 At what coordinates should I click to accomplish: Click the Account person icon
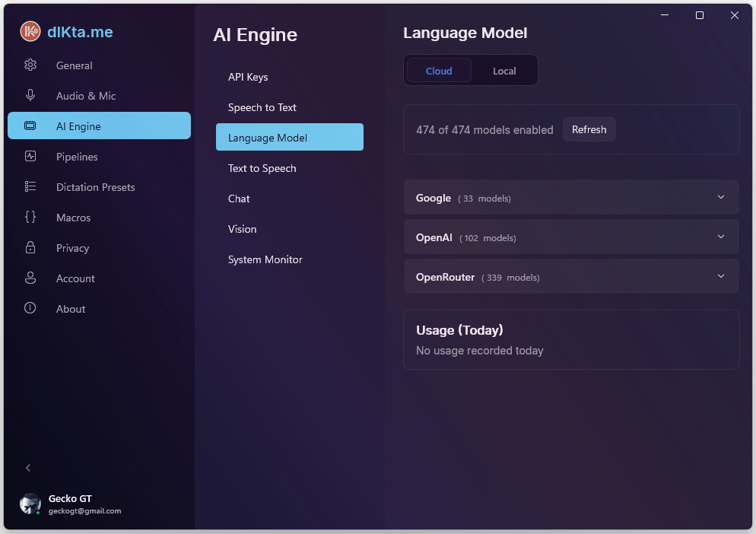[30, 278]
